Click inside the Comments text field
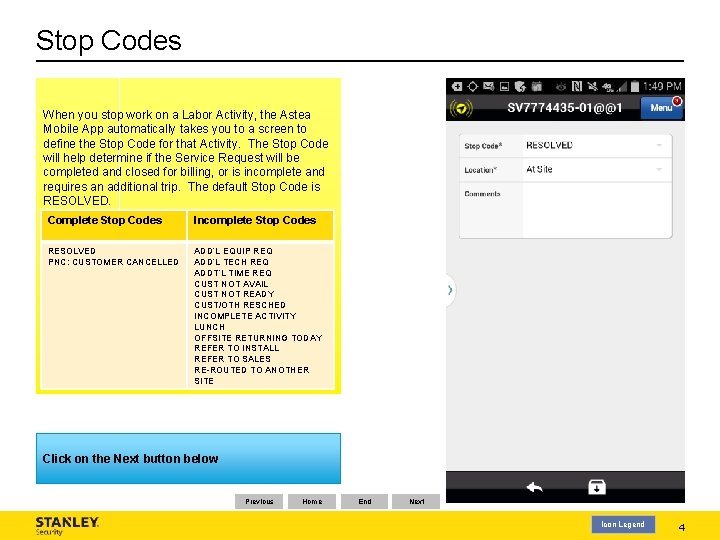 tap(597, 210)
